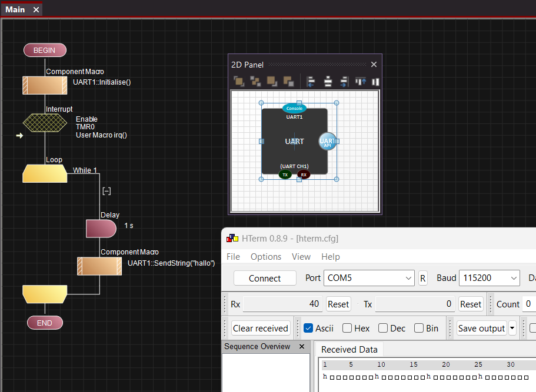The width and height of the screenshot is (536, 392).
Task: Collapse the While loop with [-] marker
Action: pos(106,191)
